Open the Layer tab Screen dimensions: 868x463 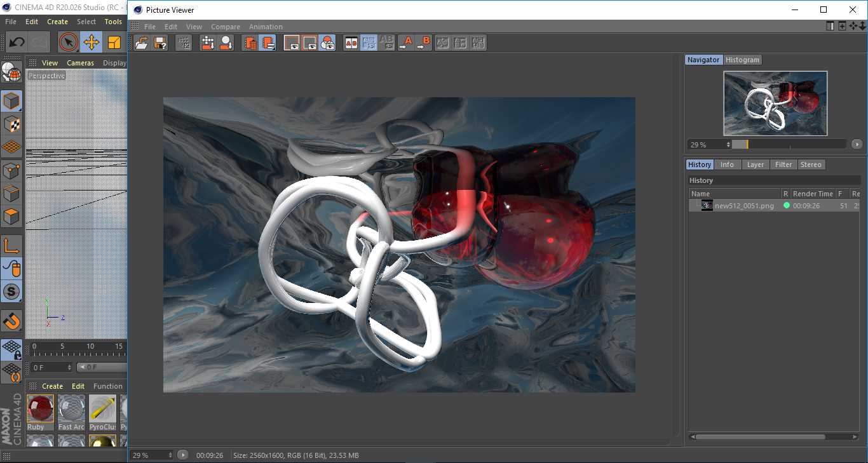[x=756, y=164]
